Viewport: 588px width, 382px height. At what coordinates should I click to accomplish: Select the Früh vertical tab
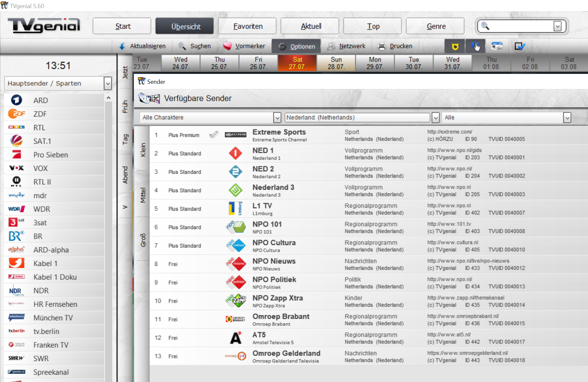pos(125,106)
